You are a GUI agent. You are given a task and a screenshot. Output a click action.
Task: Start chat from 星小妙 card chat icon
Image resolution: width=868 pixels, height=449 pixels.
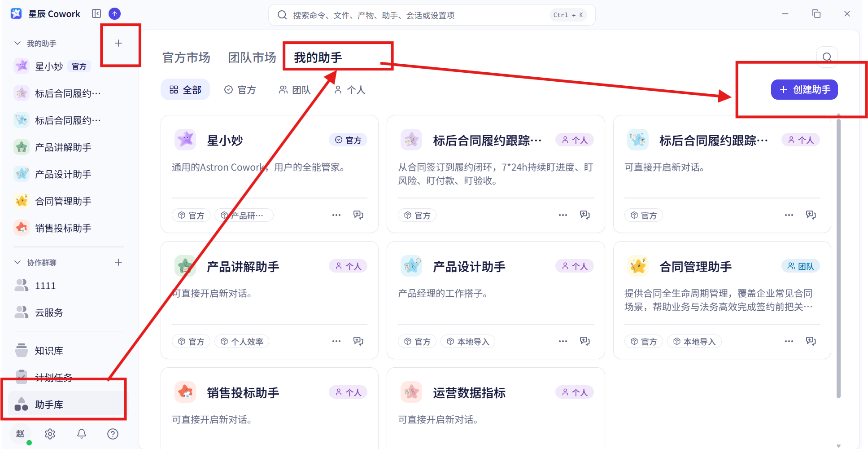358,215
